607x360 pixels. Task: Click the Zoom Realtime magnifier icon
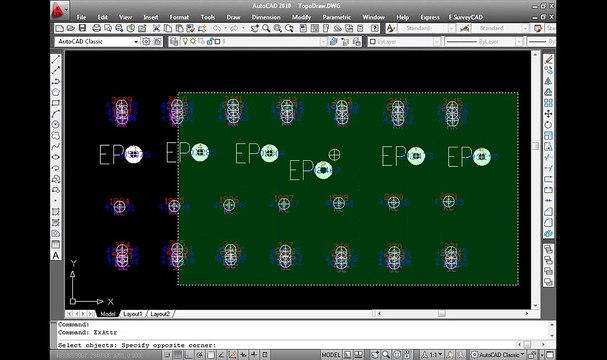click(x=266, y=28)
